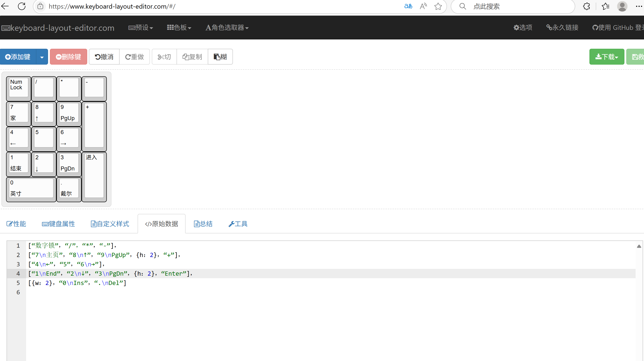Image resolution: width=644 pixels, height=361 pixels.
Task: Open the 永久链接 permalink link
Action: click(x=562, y=28)
